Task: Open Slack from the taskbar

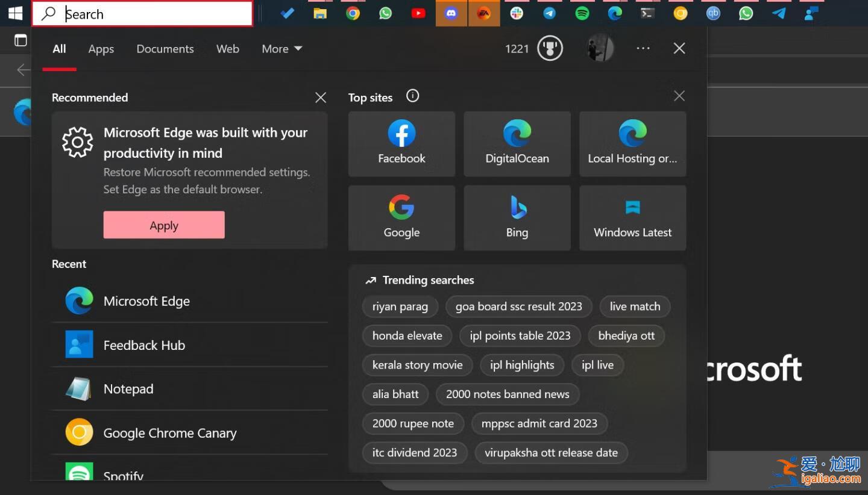Action: [517, 13]
